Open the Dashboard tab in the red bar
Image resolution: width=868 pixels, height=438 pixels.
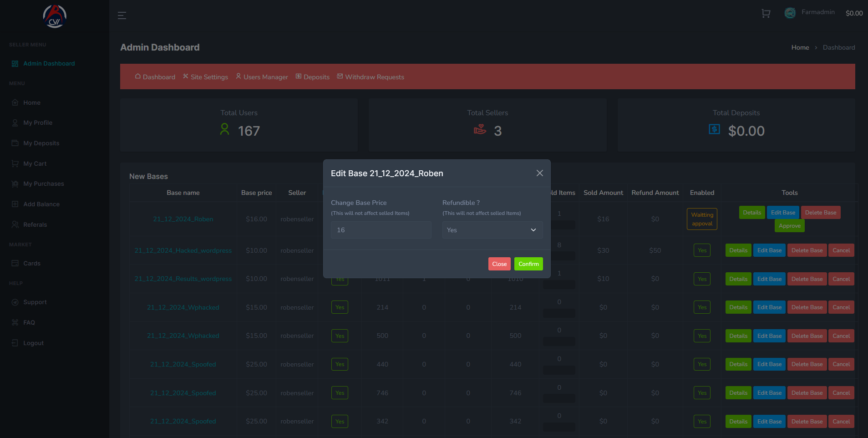(x=155, y=77)
